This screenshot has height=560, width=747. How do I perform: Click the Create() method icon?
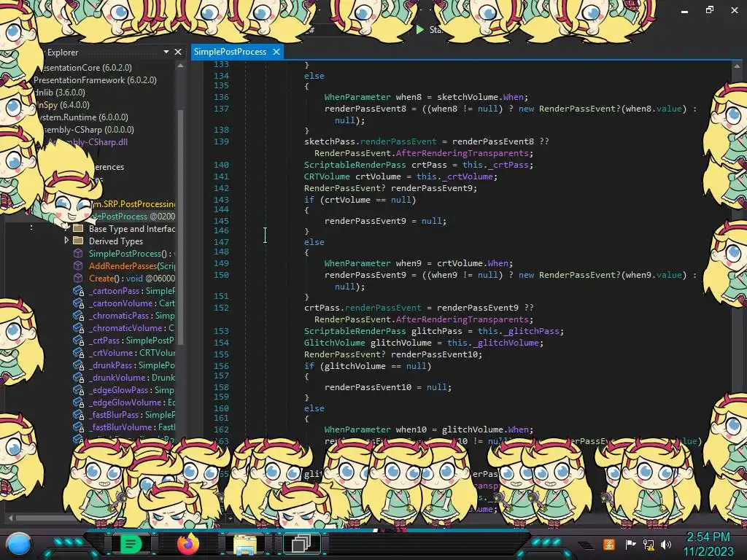click(78, 278)
